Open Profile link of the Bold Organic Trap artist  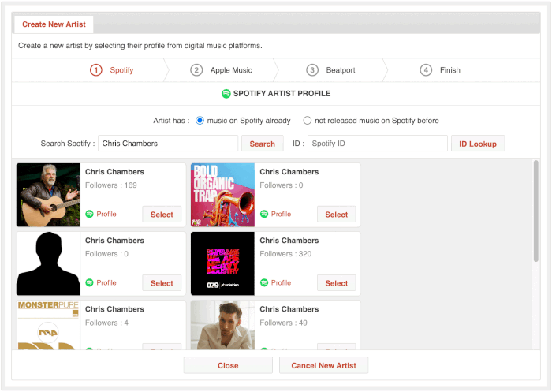[281, 214]
